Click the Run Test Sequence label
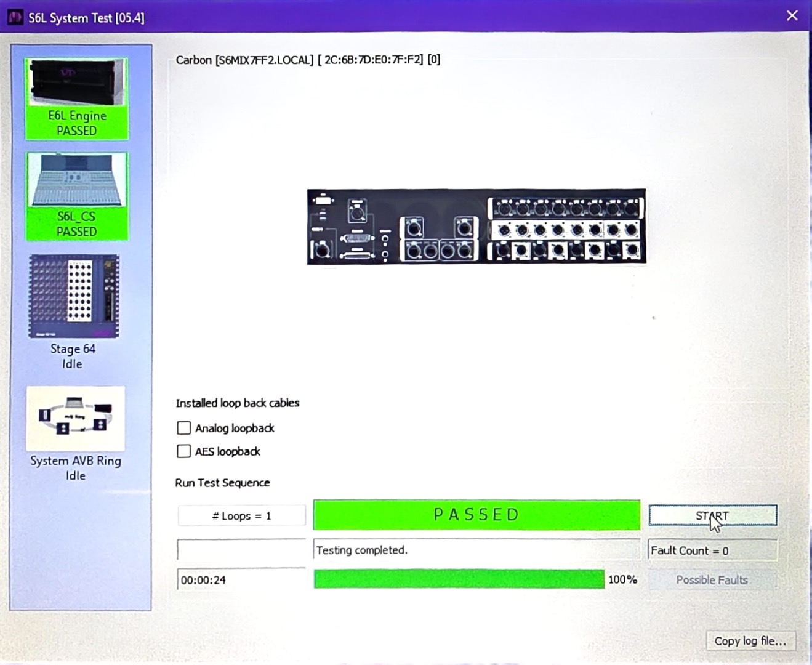The width and height of the screenshot is (812, 665). [x=222, y=483]
